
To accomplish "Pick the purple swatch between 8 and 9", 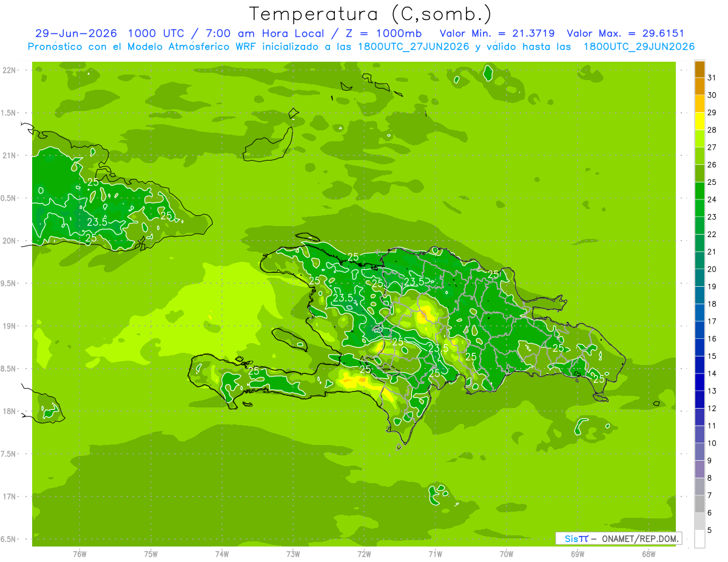I will (699, 469).
